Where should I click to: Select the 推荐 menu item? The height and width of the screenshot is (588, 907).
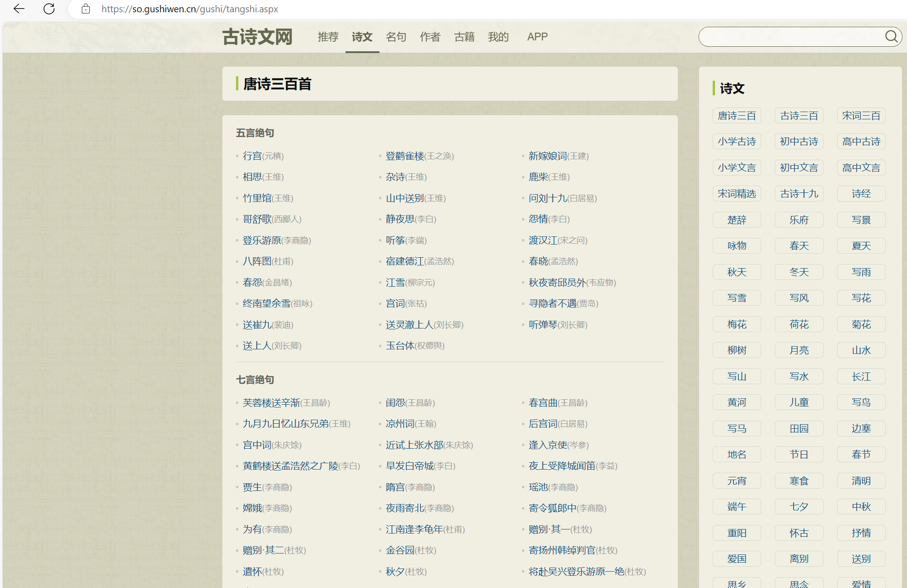pos(328,37)
